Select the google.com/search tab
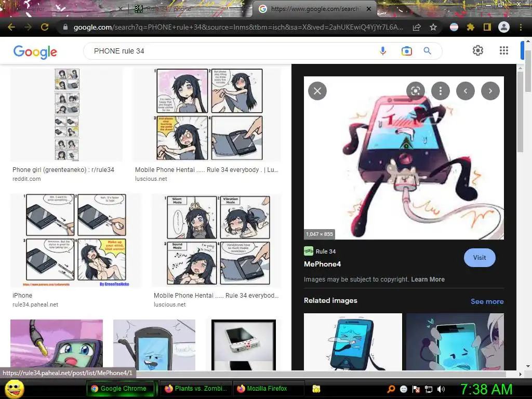 [314, 9]
